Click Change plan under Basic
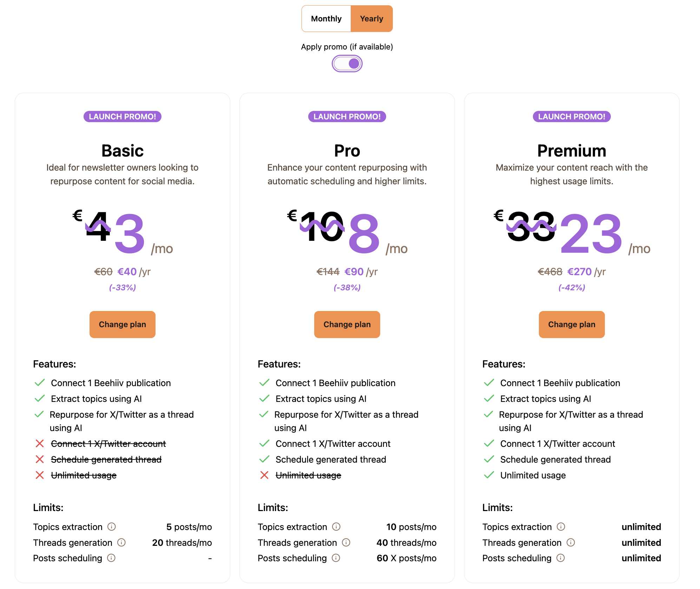700x589 pixels. pyautogui.click(x=123, y=324)
